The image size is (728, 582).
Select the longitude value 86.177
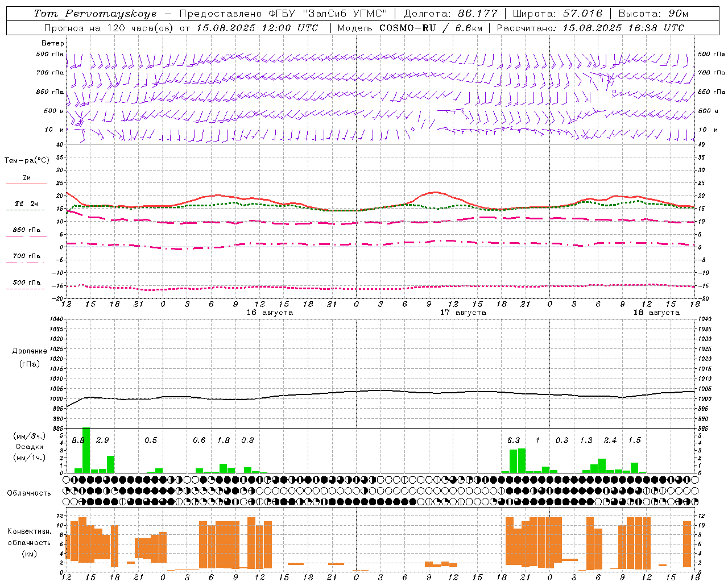click(478, 14)
